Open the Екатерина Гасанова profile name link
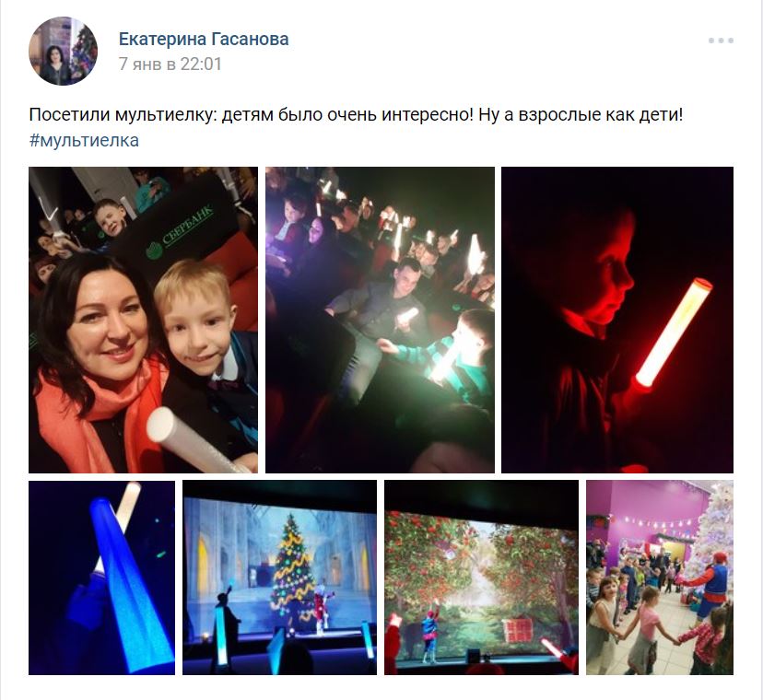This screenshot has width=763, height=700. (204, 39)
